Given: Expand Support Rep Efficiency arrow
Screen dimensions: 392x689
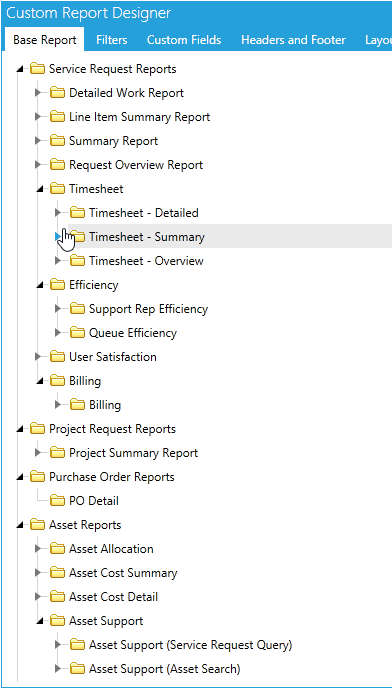Looking at the screenshot, I should pyautogui.click(x=58, y=309).
